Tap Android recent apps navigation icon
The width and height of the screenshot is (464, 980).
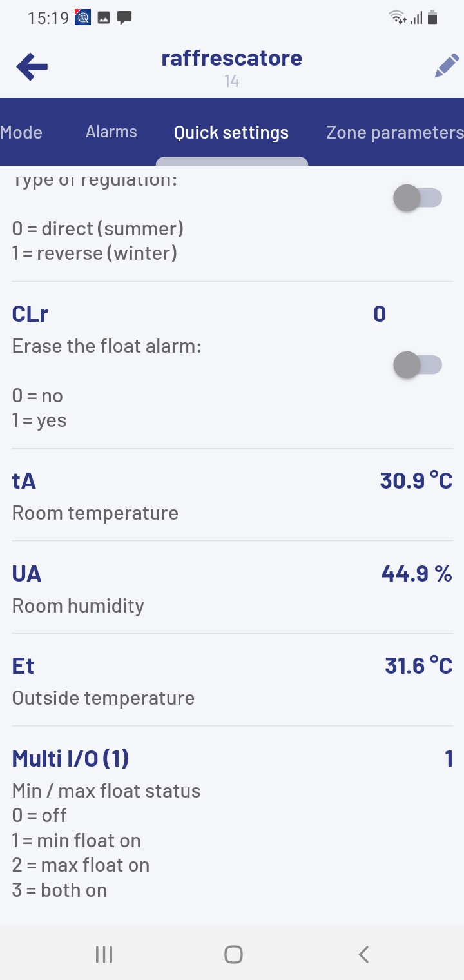pyautogui.click(x=104, y=954)
